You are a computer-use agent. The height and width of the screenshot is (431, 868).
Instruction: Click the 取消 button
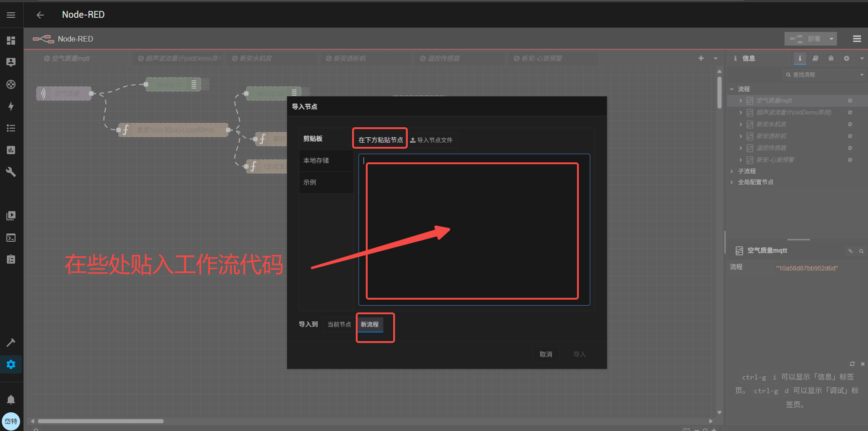point(546,354)
